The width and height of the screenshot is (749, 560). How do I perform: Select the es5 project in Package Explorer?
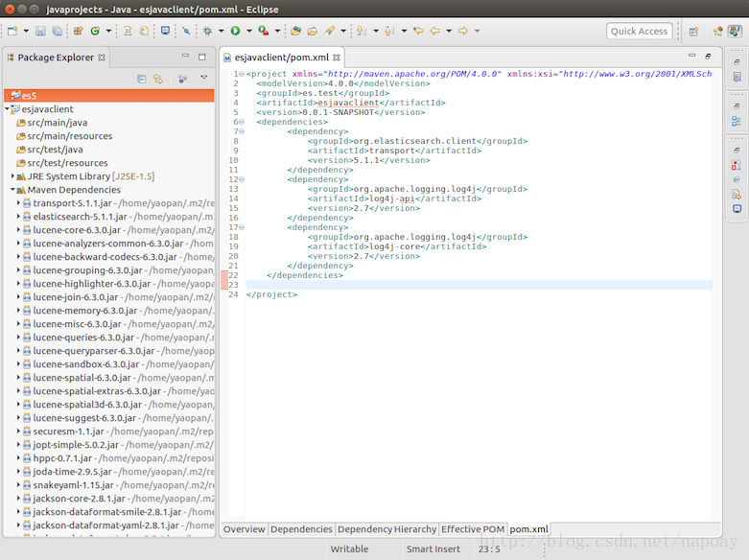tap(109, 96)
